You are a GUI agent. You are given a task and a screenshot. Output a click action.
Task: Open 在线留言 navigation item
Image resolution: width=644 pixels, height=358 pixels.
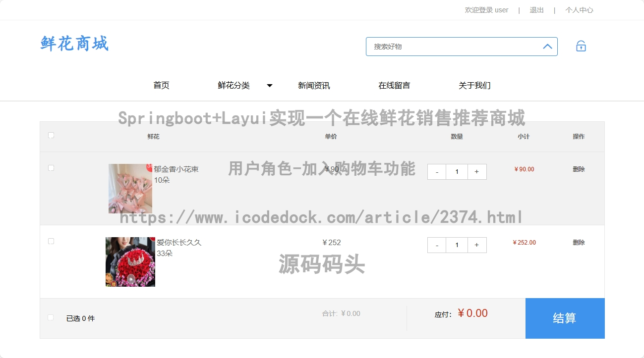pyautogui.click(x=394, y=85)
